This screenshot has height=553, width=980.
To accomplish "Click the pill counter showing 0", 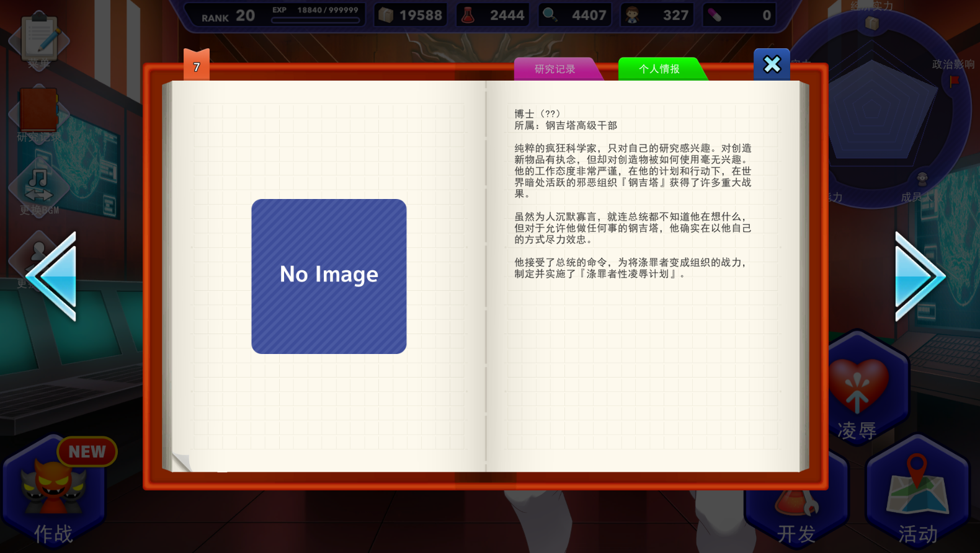I will click(x=740, y=15).
